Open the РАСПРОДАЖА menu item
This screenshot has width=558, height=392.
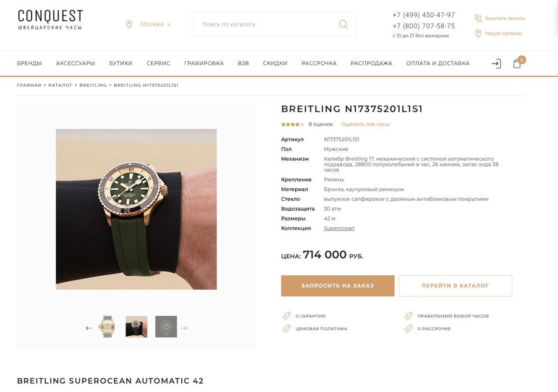point(371,63)
